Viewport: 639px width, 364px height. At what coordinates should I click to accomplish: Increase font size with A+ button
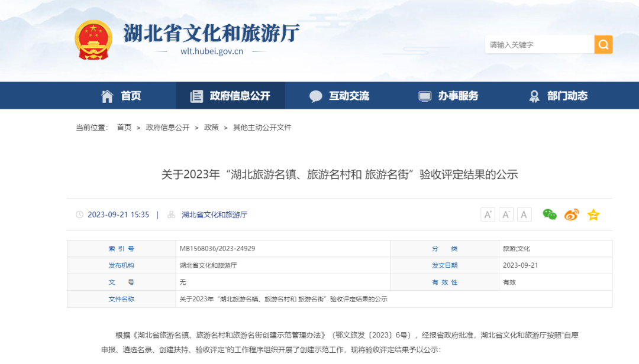coord(488,214)
